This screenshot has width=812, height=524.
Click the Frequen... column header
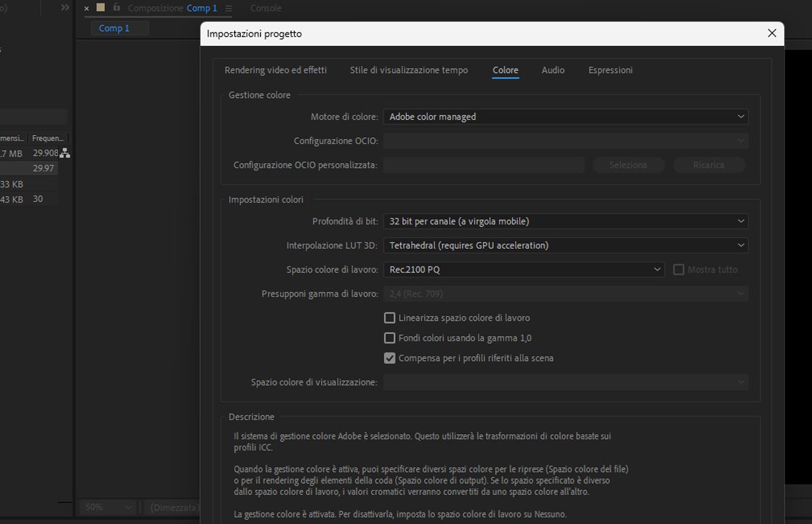click(48, 138)
